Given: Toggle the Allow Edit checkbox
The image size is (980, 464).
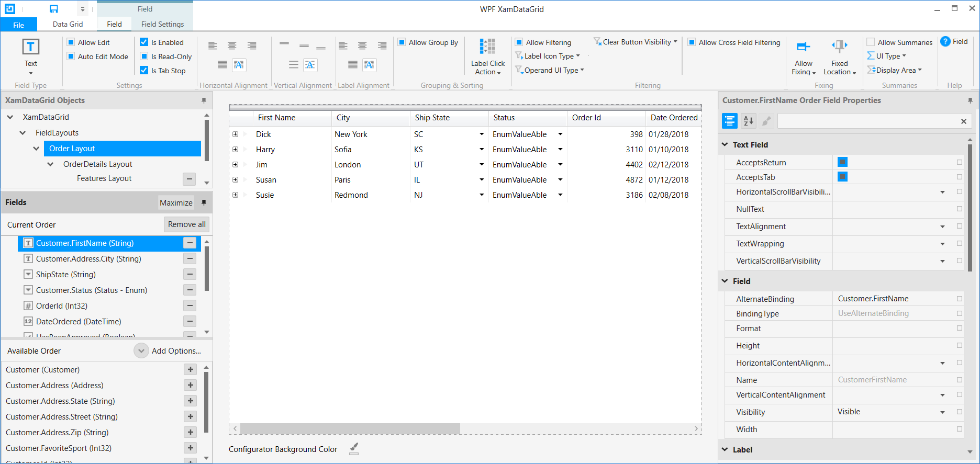Looking at the screenshot, I should pyautogui.click(x=71, y=42).
